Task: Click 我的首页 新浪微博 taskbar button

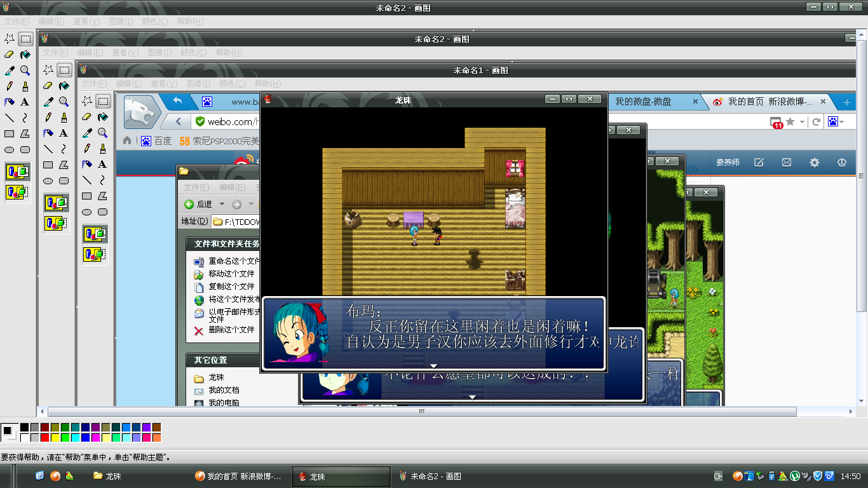Action: tap(239, 476)
